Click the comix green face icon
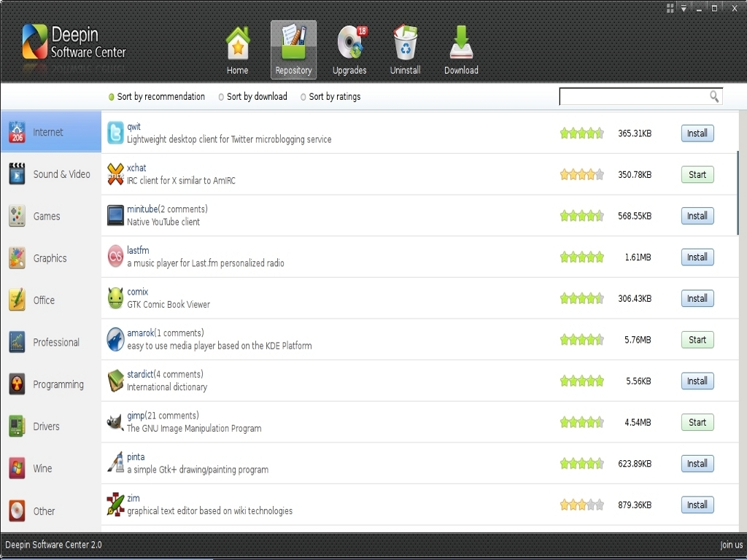This screenshot has height=560, width=747. coord(115,298)
